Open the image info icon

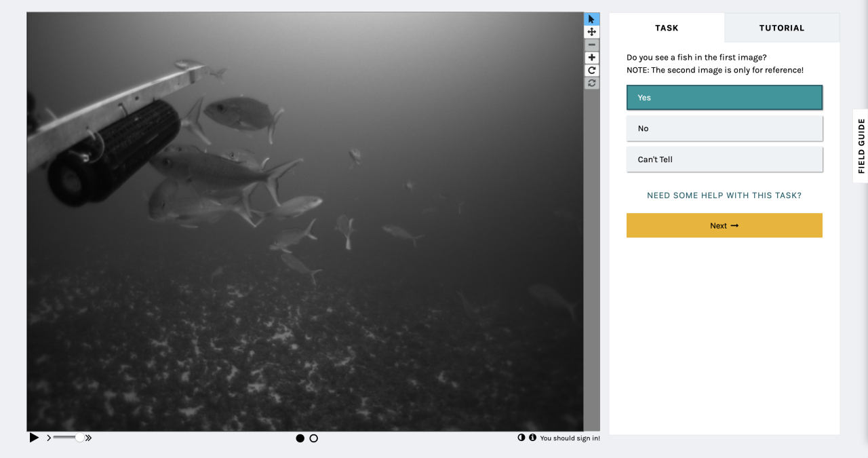tap(532, 438)
